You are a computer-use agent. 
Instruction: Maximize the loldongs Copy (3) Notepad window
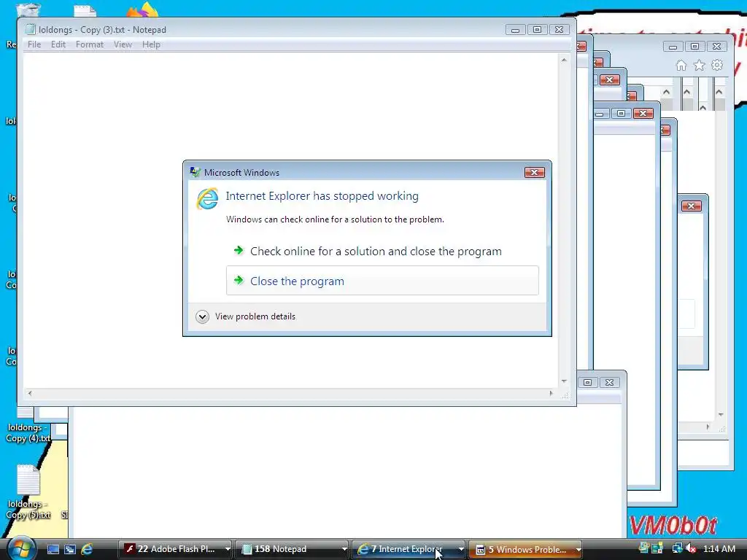coord(537,29)
